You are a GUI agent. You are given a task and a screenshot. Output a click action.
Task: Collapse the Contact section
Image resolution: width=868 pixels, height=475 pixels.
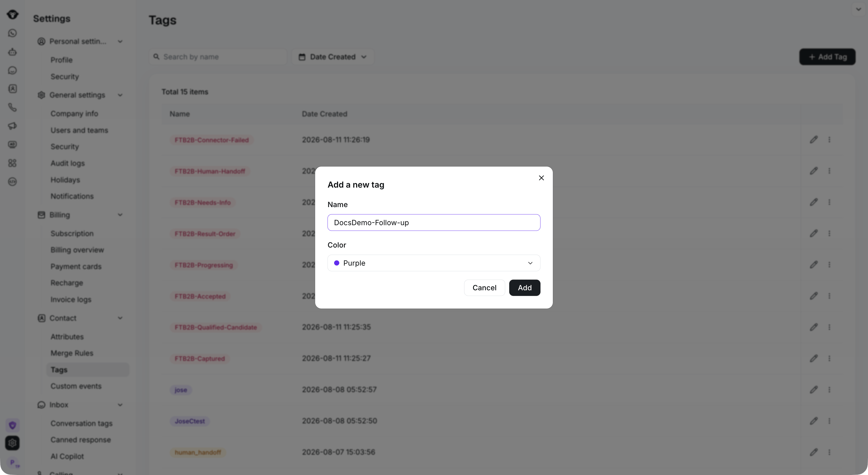tap(120, 318)
